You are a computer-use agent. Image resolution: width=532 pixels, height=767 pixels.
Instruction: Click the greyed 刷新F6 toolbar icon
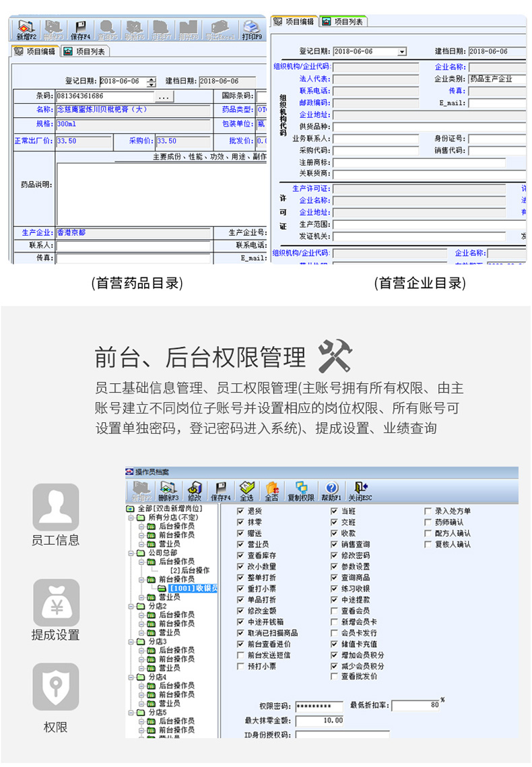pos(134,30)
